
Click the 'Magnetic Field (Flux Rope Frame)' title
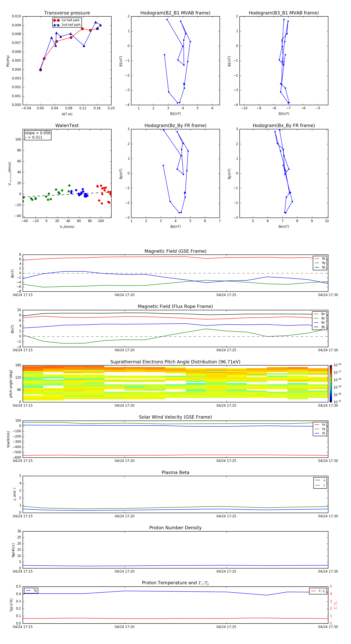tap(175, 307)
